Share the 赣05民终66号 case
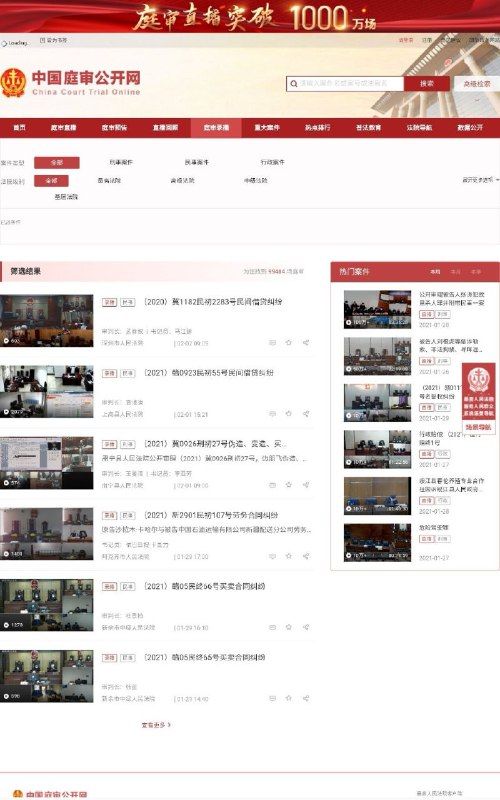The width and height of the screenshot is (500, 800). [306, 627]
